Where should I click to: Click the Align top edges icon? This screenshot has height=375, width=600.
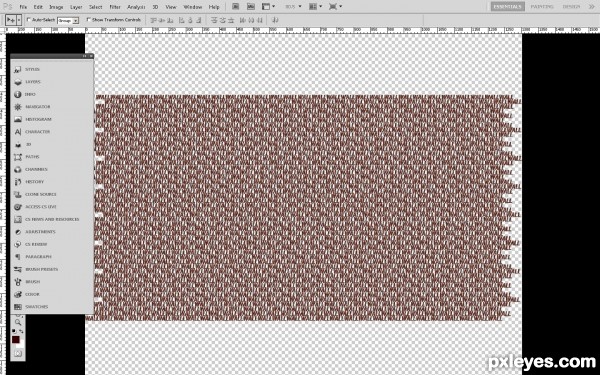point(153,20)
